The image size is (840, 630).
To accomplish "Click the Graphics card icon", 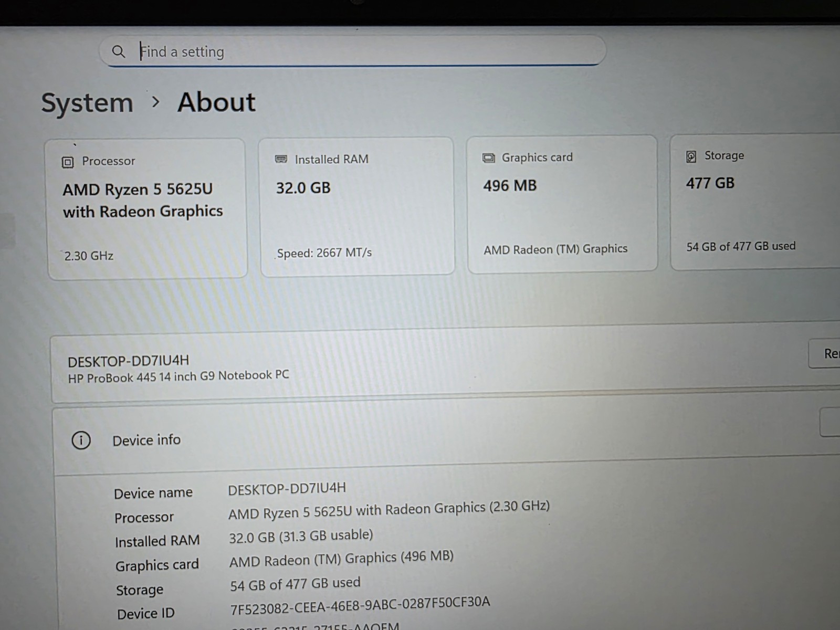I will 489,157.
